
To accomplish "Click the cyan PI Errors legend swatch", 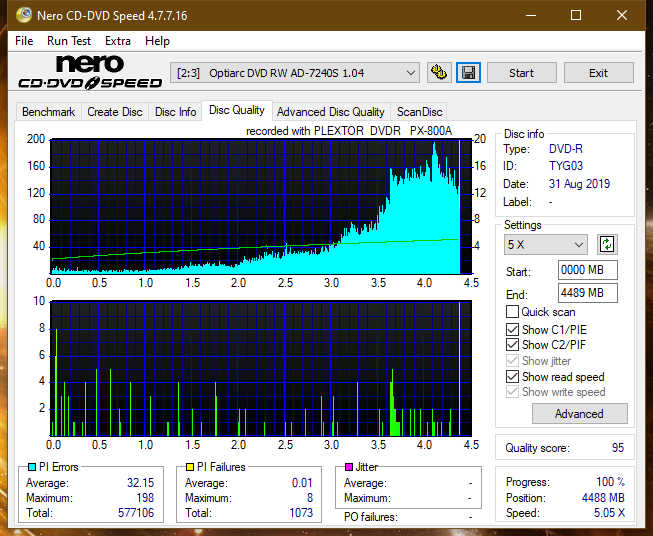I will click(x=32, y=467).
